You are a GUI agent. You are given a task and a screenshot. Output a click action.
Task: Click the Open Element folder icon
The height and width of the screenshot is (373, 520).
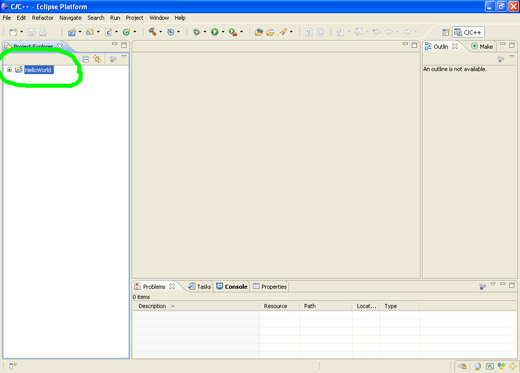click(x=270, y=32)
